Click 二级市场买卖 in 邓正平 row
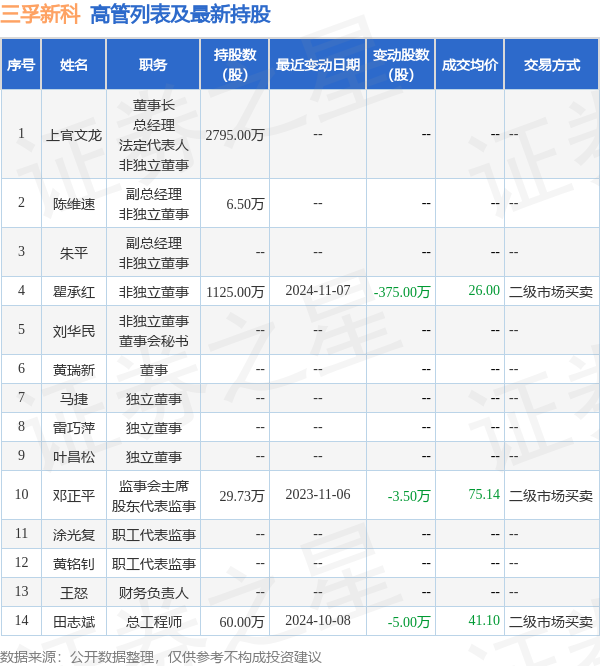The height and width of the screenshot is (666, 600). tap(551, 496)
